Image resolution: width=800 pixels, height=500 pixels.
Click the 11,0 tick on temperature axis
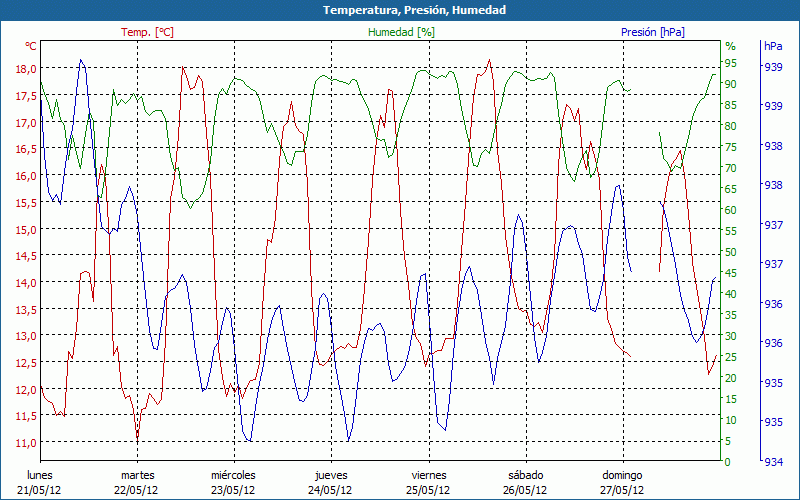(26, 442)
